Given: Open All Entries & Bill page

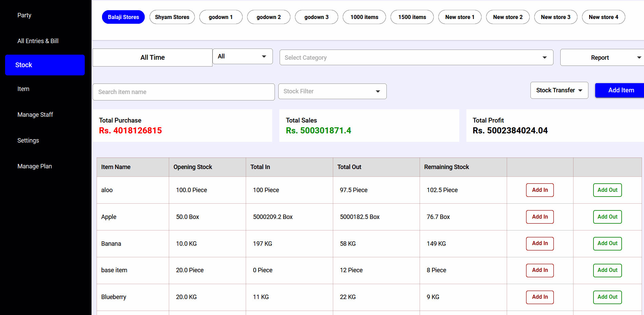Looking at the screenshot, I should pos(38,41).
